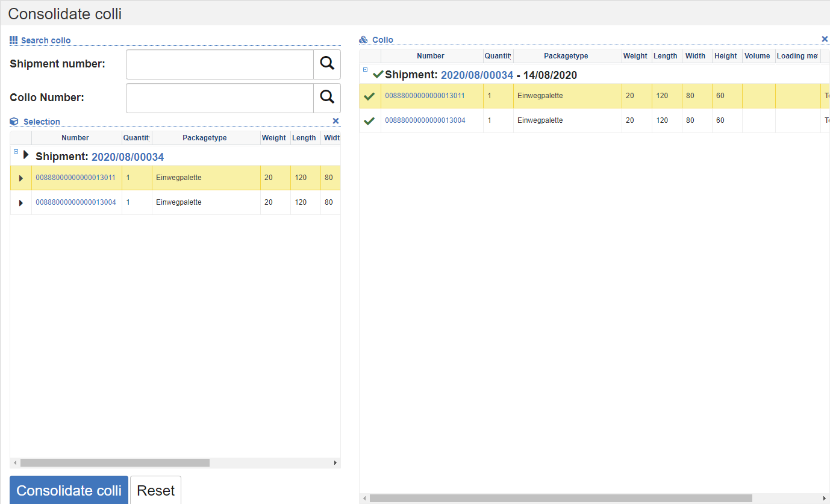Collapse the Shipment group in Collo grid
The image size is (830, 504).
coord(365,70)
